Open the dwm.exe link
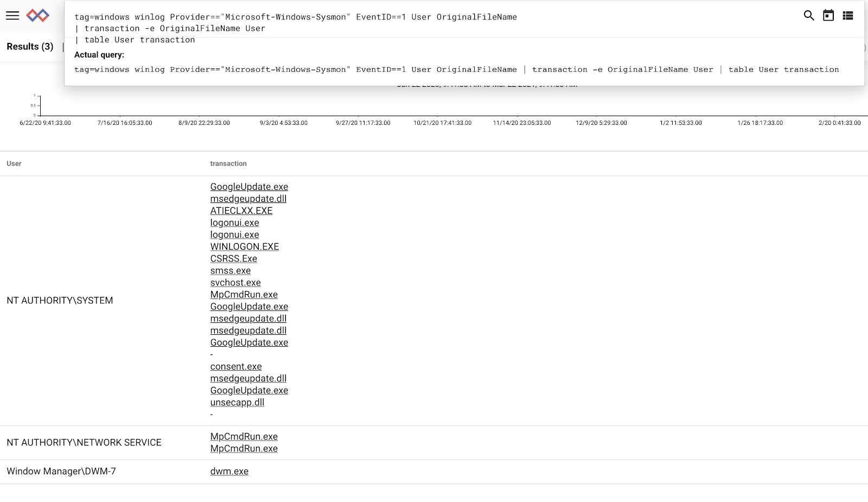868x502 pixels. pos(229,471)
